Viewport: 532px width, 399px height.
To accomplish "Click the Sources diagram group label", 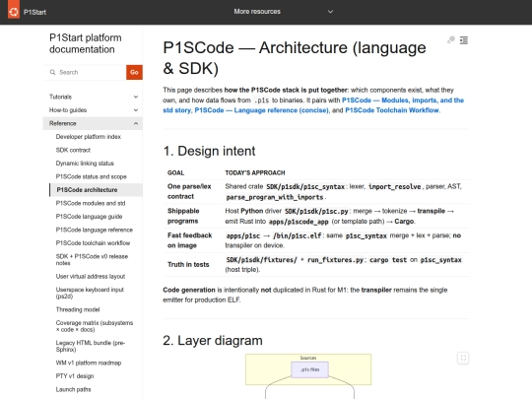I will coord(308,358).
